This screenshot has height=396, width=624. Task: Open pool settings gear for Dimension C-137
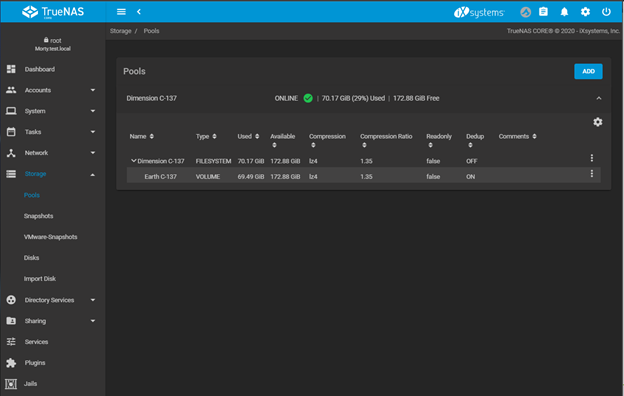coord(598,122)
